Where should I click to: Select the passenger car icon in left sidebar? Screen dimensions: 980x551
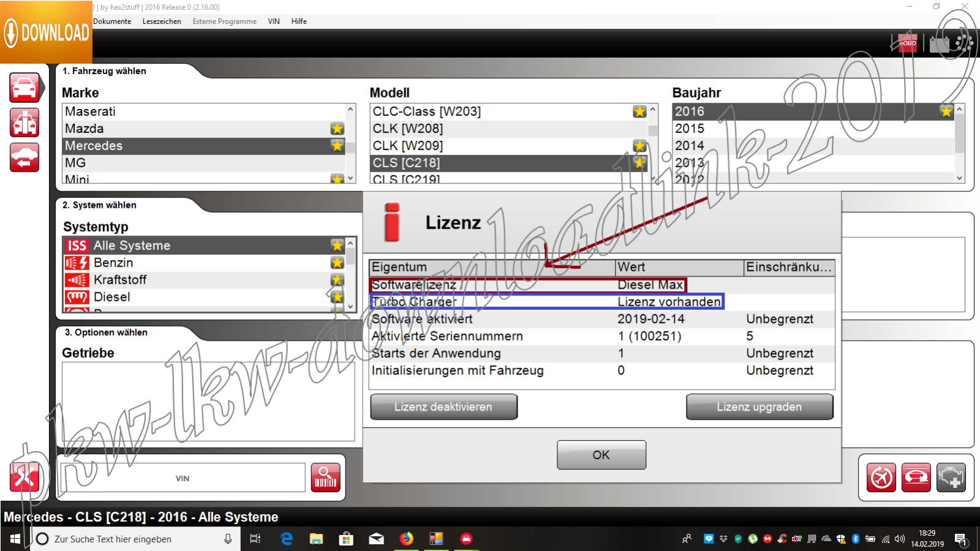[x=25, y=88]
